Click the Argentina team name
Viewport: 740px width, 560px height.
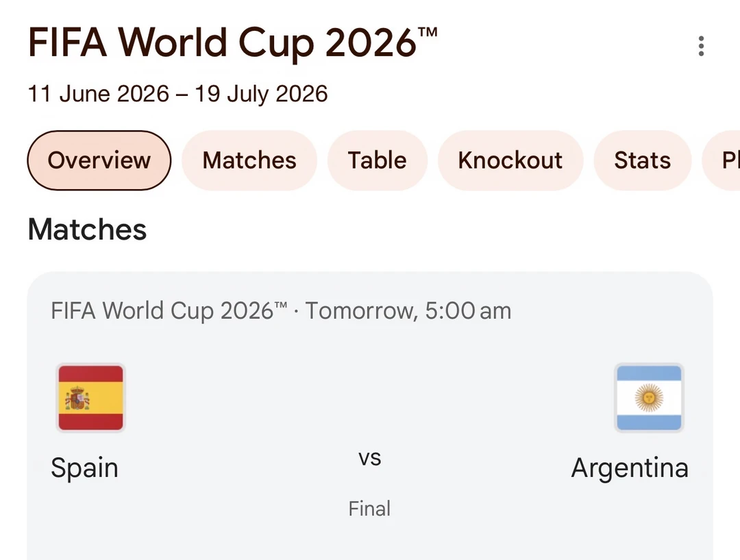(x=630, y=468)
